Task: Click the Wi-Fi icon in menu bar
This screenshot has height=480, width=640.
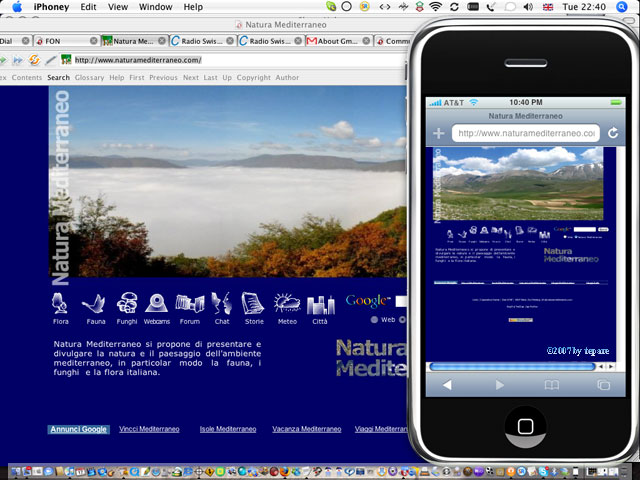Action: 436,7
